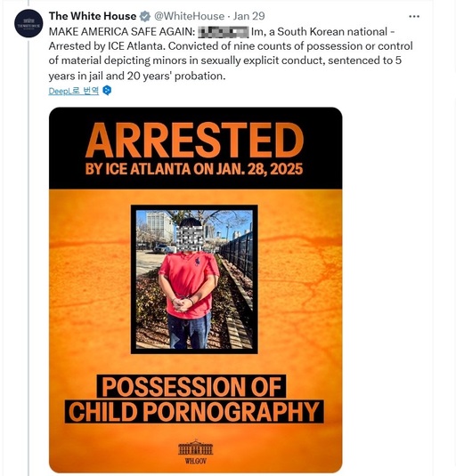This screenshot has width=456, height=476.
Task: Click the "POSSESSION OF" label on the poster
Action: [191, 386]
